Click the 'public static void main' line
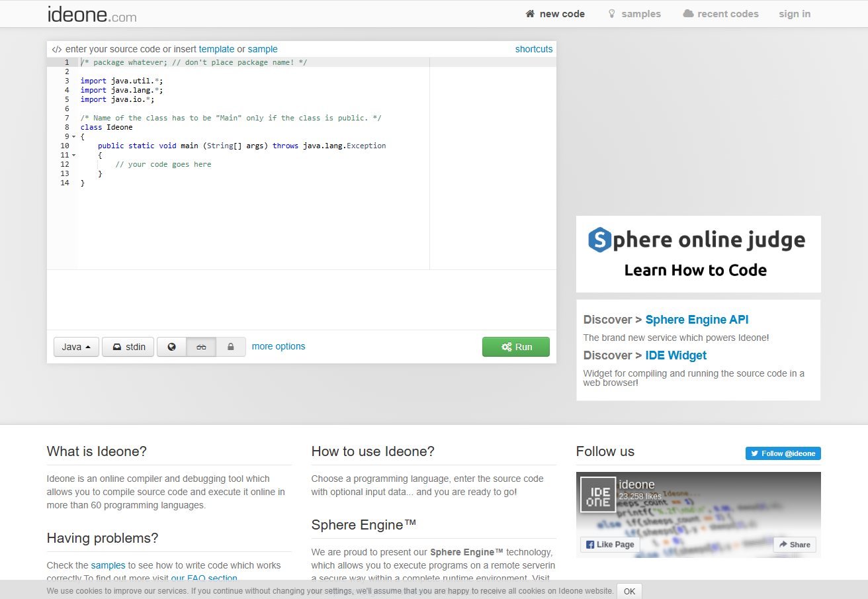 [x=242, y=146]
